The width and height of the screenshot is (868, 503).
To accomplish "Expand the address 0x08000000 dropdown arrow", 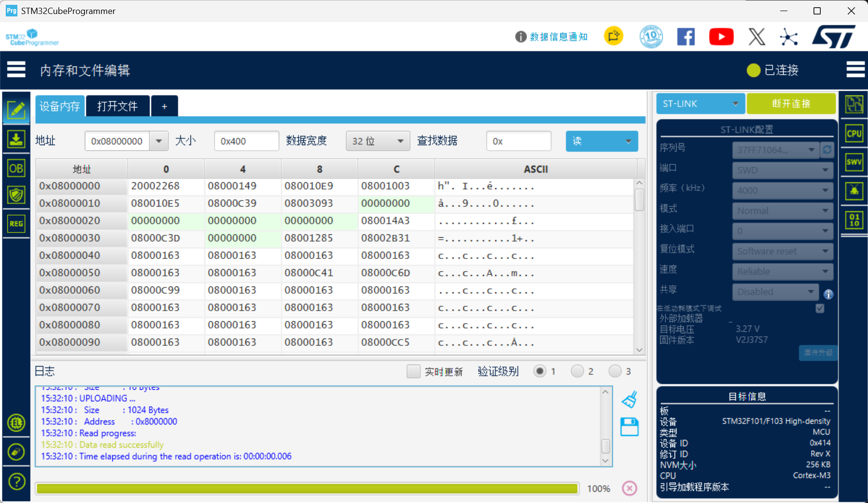I will [x=159, y=141].
